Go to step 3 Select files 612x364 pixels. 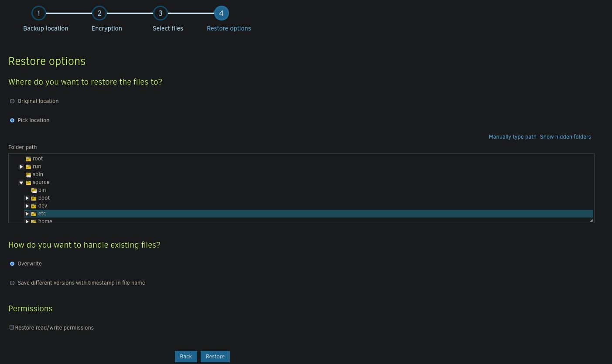pyautogui.click(x=161, y=14)
